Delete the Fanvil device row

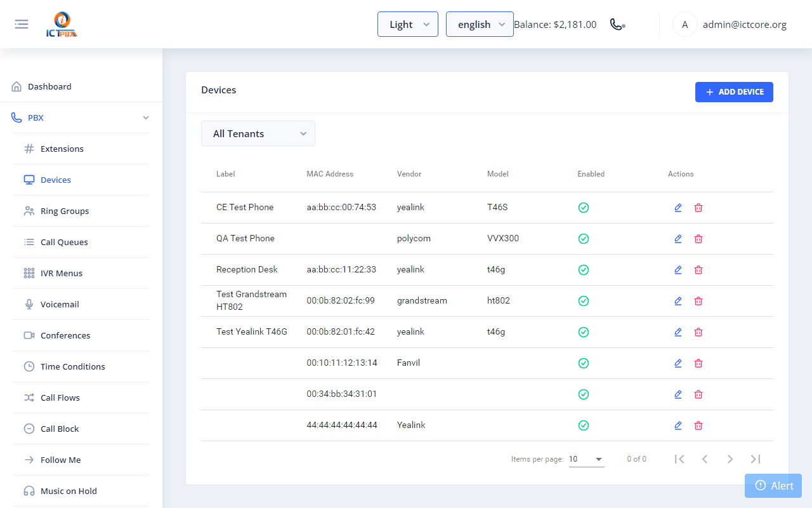[698, 363]
